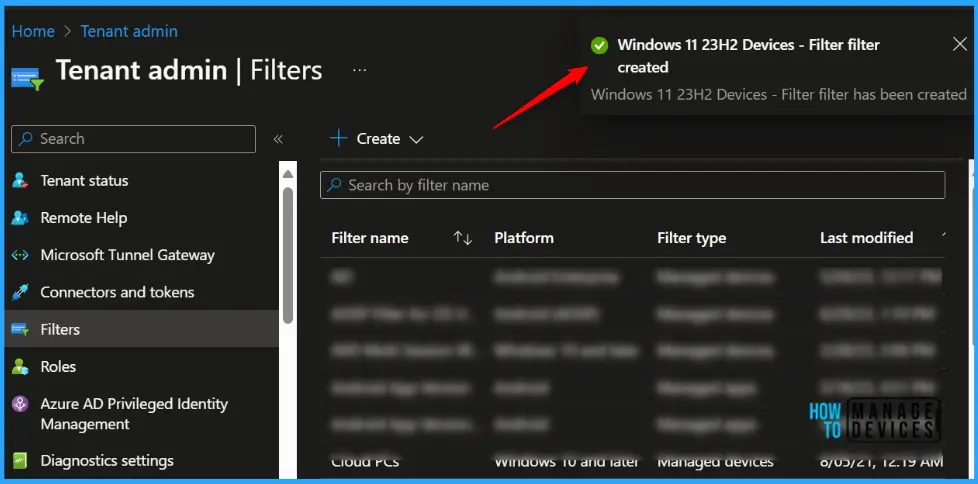Open the ellipsis more options menu

click(359, 70)
